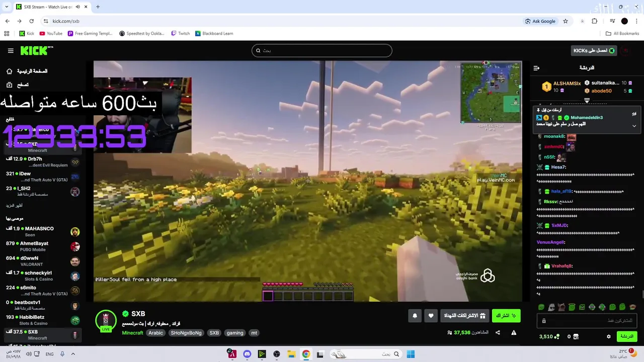The width and height of the screenshot is (644, 362).
Task: Open AhmetBayat recommended channel
Action: pyautogui.click(x=42, y=246)
